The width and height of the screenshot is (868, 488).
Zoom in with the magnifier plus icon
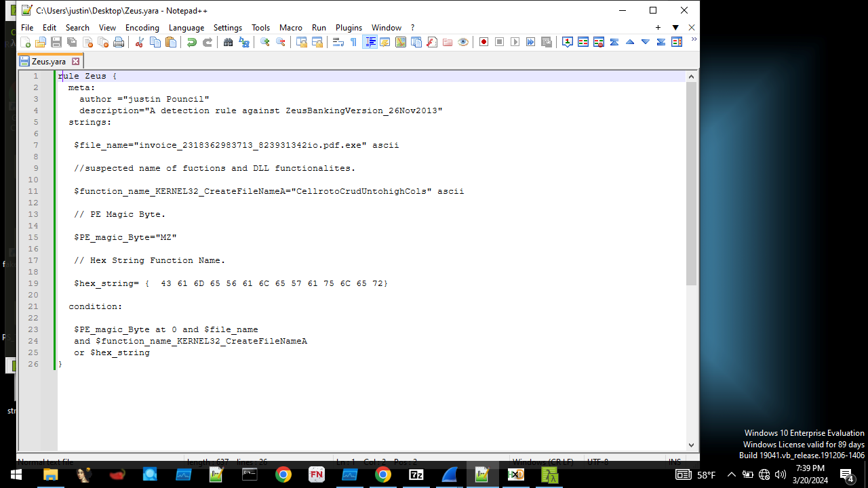[265, 42]
